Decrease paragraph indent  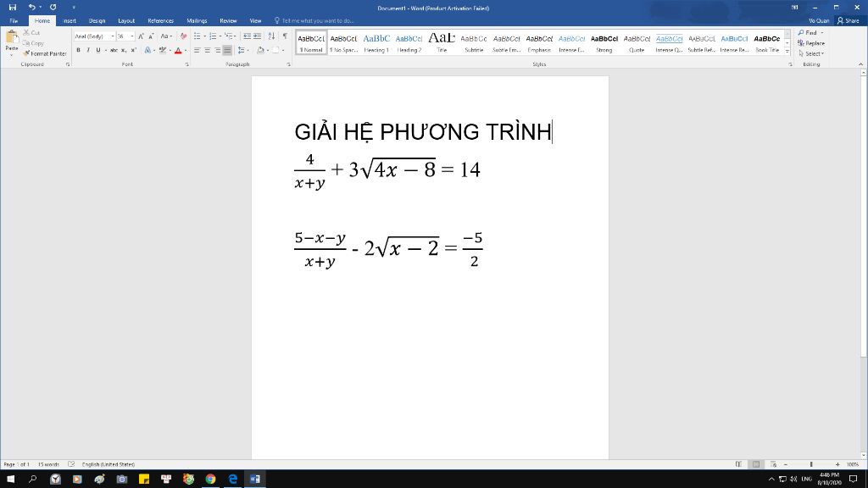point(247,36)
